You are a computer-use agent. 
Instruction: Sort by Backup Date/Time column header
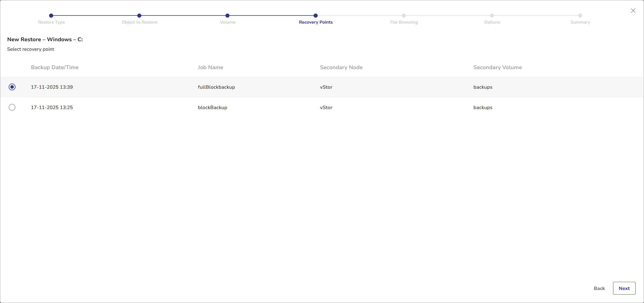point(55,67)
